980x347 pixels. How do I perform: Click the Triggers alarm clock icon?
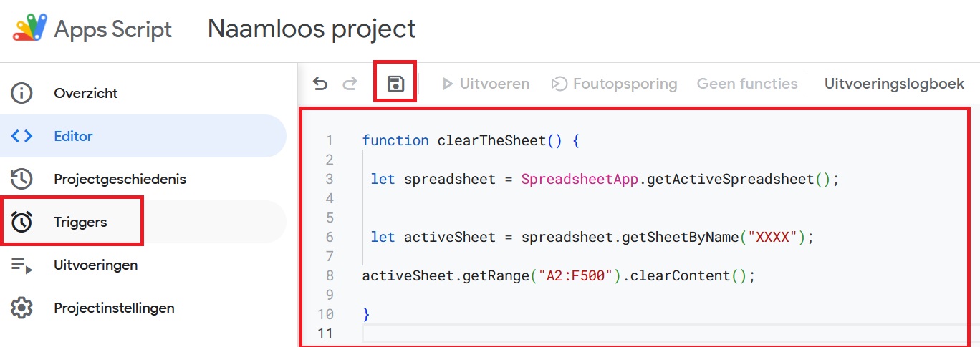click(x=22, y=222)
